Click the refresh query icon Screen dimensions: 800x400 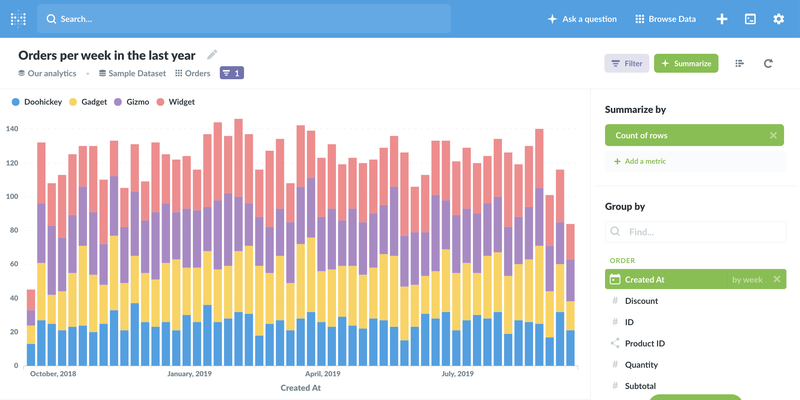tap(768, 63)
